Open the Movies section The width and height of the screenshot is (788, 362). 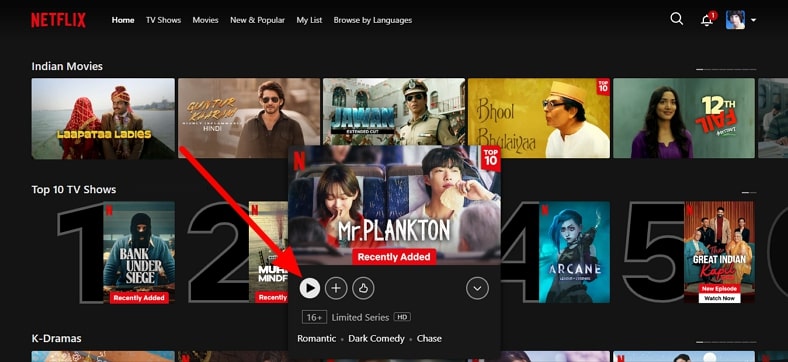(x=206, y=20)
